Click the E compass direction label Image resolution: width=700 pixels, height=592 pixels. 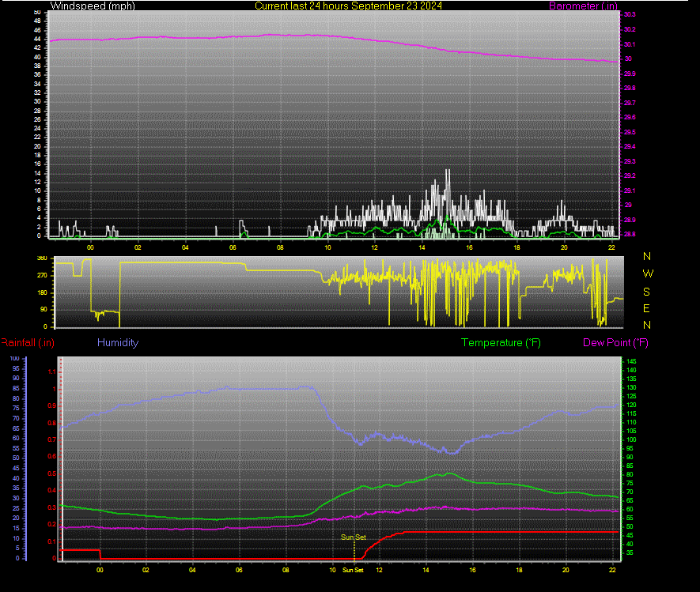click(646, 308)
